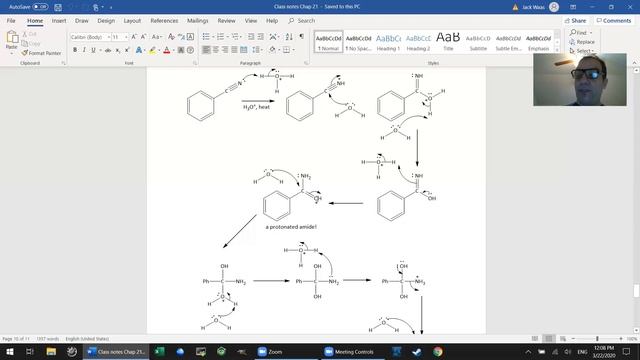Viewport: 640px width, 360px height.
Task: Toggle Italic formatting
Action: click(84, 50)
